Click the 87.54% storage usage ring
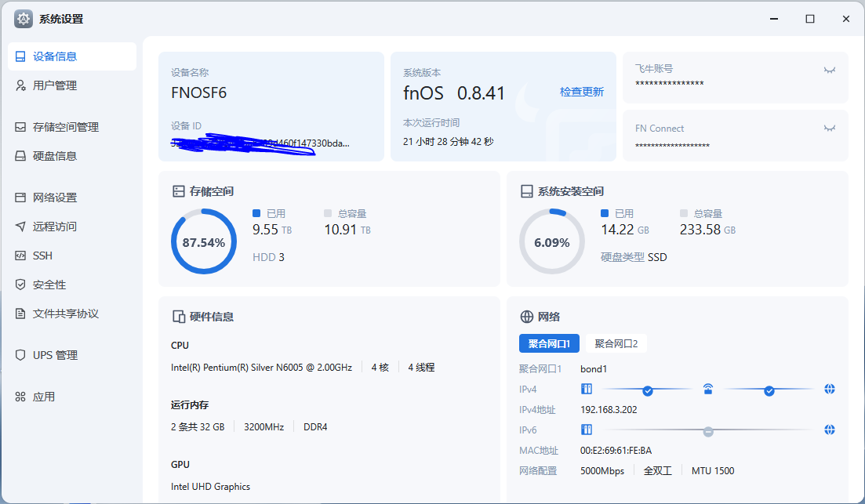This screenshot has height=504, width=865. point(204,241)
